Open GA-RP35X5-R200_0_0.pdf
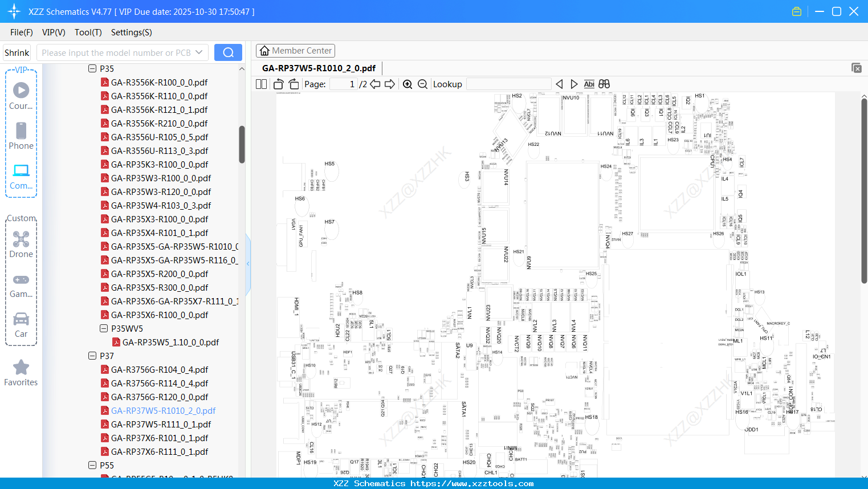The width and height of the screenshot is (868, 489). [160, 274]
